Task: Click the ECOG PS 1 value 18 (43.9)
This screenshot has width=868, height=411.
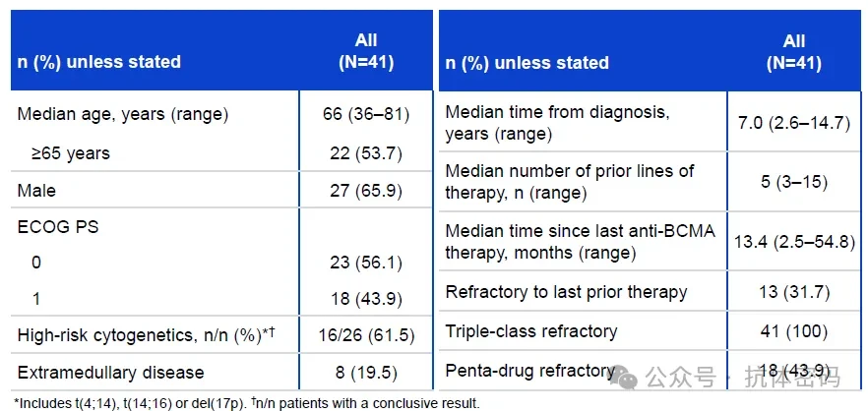Action: pyautogui.click(x=366, y=299)
